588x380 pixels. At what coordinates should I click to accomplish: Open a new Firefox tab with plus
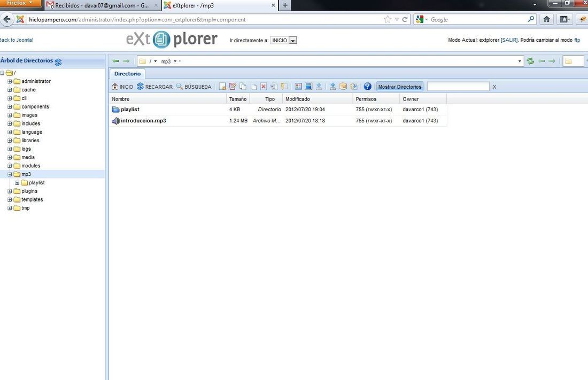[x=285, y=5]
